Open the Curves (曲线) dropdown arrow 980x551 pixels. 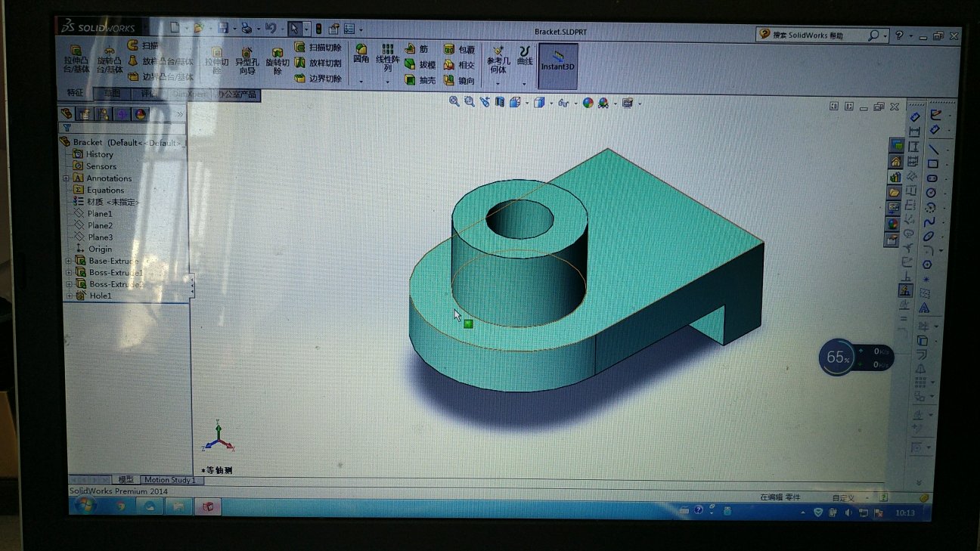pos(525,82)
